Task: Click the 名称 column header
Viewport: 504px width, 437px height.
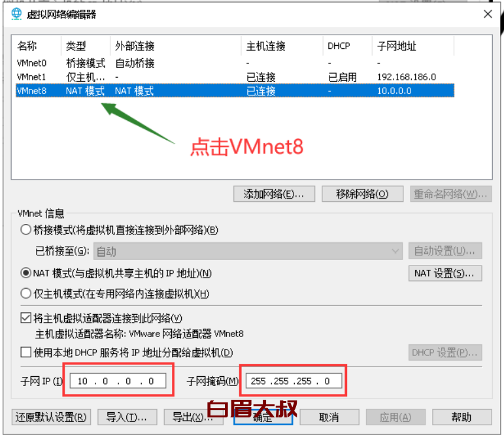Action: [37, 46]
